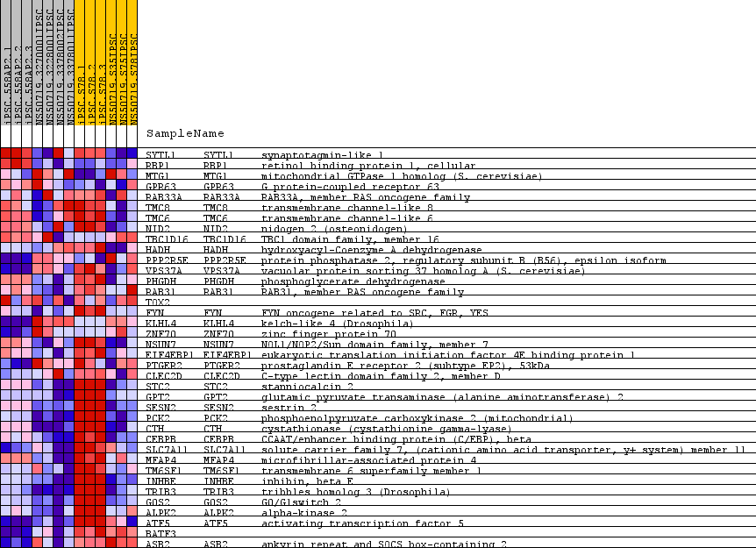Click the BATF3 gene label
756x548 pixels.
point(160,533)
